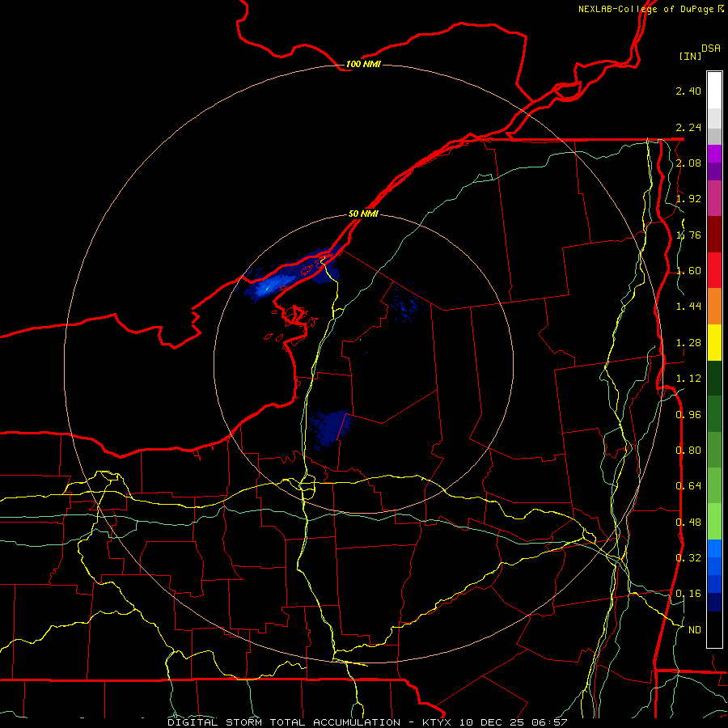Click the dark blue echo patch inside the 50 NMI ring

pyautogui.click(x=330, y=428)
